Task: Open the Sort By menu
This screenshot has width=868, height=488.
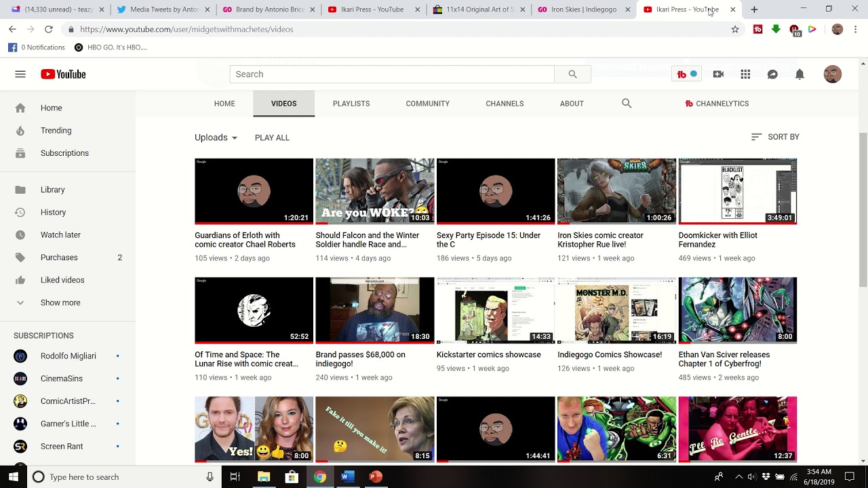Action: click(x=775, y=137)
